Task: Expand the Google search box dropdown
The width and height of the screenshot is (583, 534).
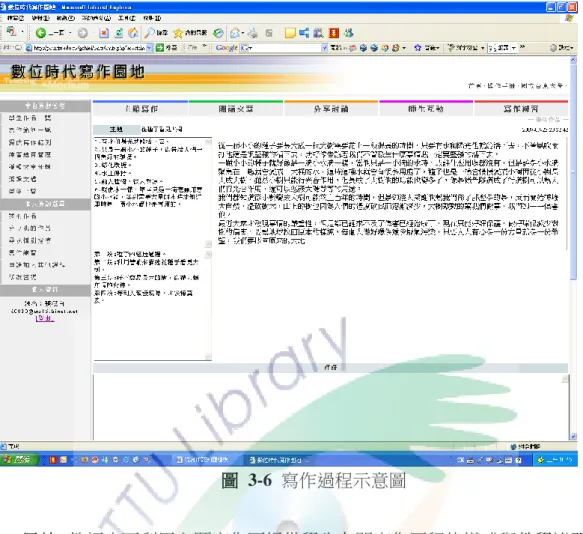Action: 324,48
